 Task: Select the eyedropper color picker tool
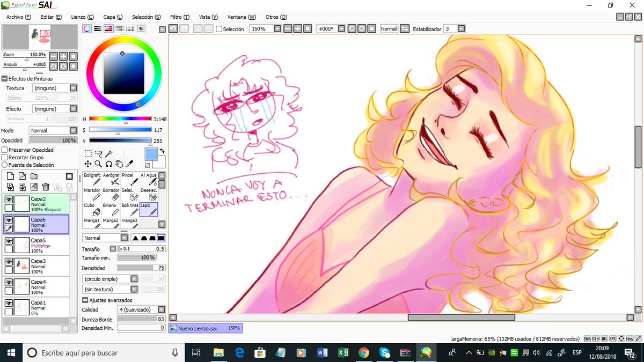pos(129,164)
